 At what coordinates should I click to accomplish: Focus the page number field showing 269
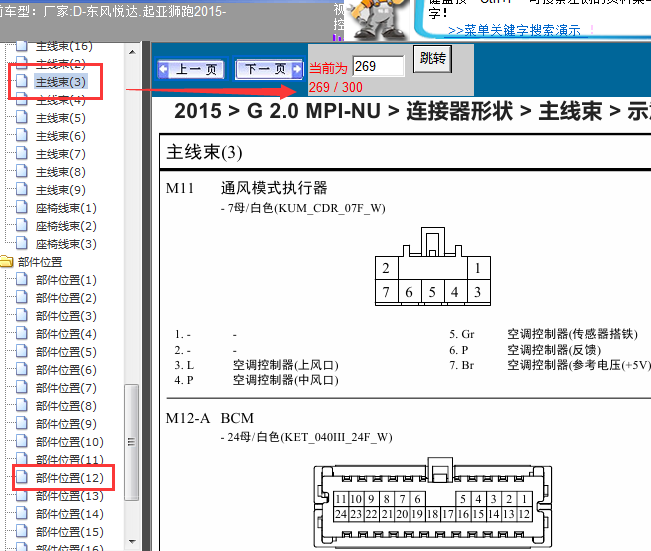point(378,66)
